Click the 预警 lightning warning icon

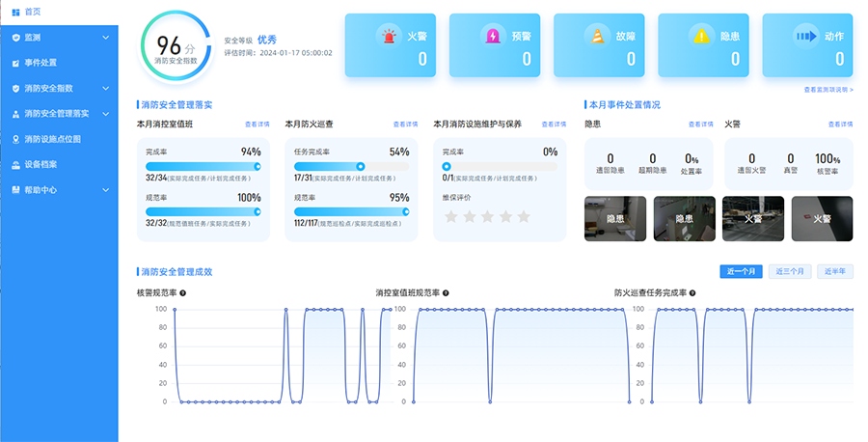(x=493, y=36)
